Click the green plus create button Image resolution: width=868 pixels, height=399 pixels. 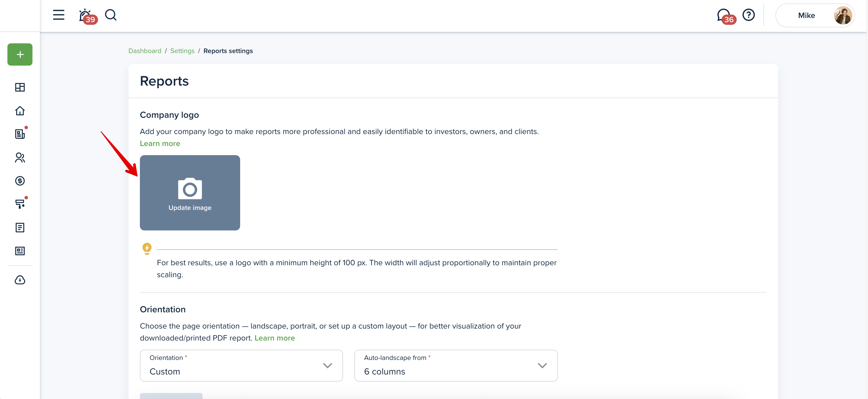tap(20, 54)
